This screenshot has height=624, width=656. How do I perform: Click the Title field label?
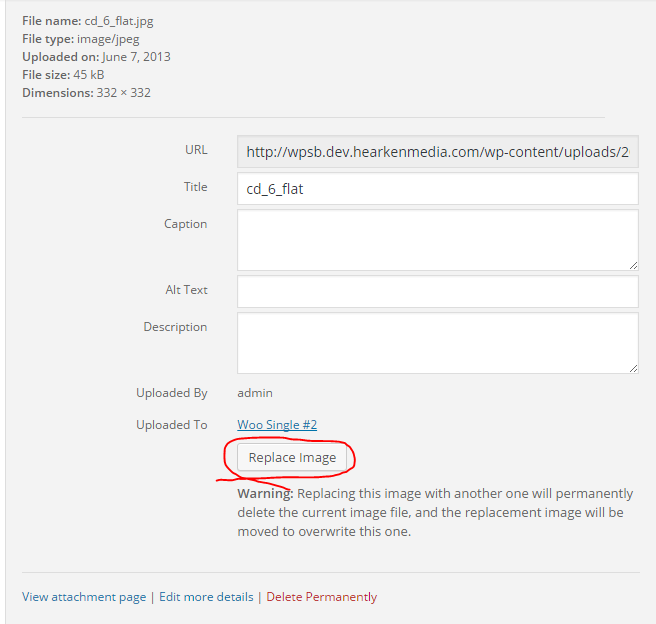coord(195,187)
